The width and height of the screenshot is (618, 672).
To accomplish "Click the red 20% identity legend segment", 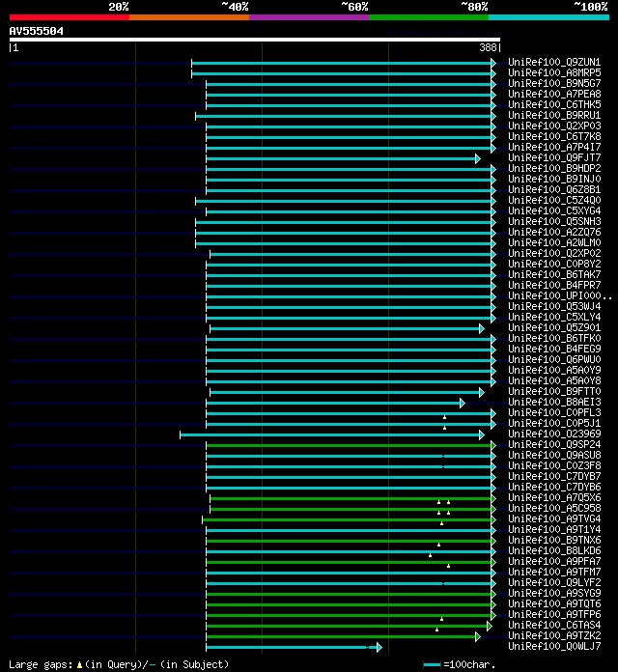I will [70, 17].
